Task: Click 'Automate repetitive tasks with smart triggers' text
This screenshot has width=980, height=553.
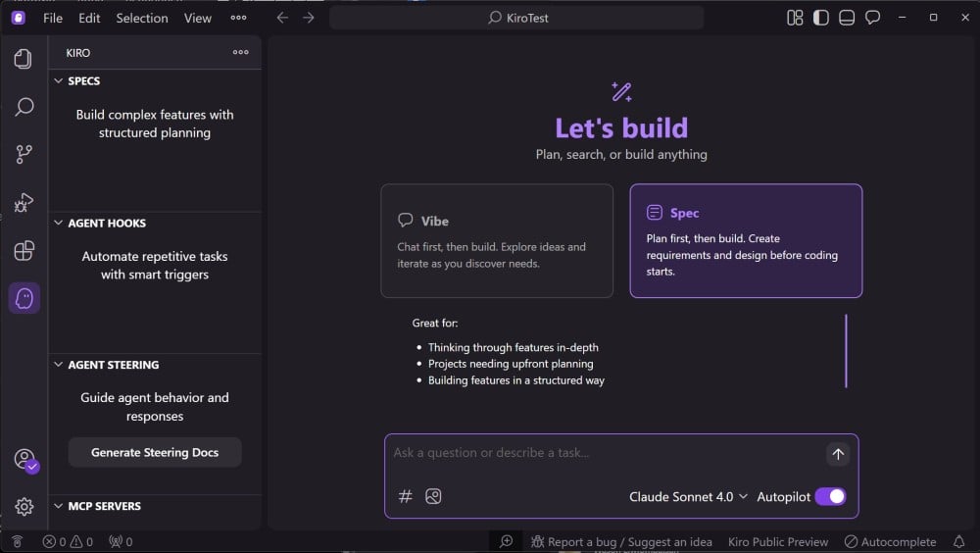Action: 155,266
